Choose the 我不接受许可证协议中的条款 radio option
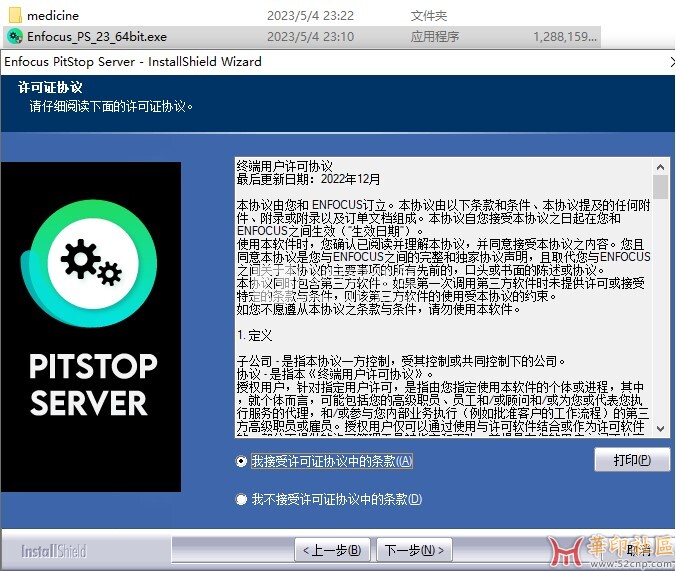 point(241,499)
